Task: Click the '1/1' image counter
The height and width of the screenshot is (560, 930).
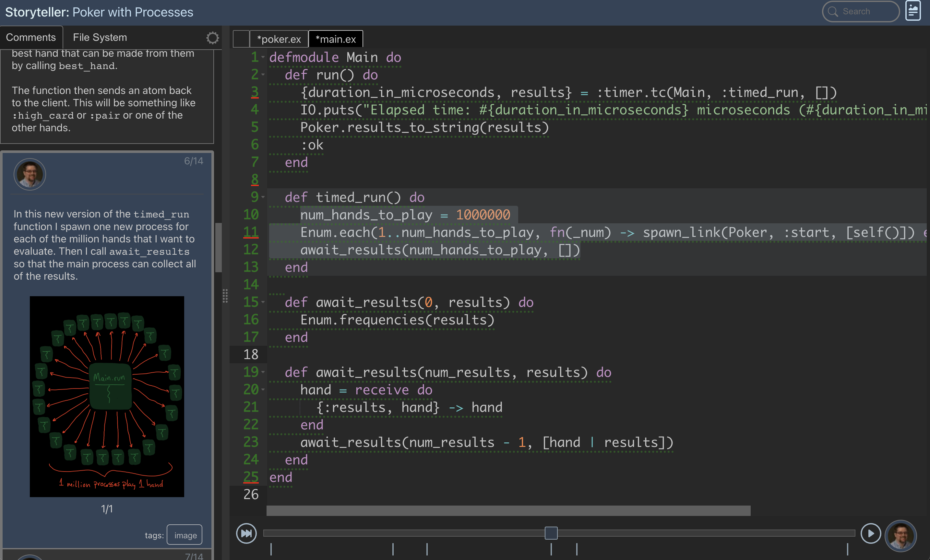Action: (107, 509)
